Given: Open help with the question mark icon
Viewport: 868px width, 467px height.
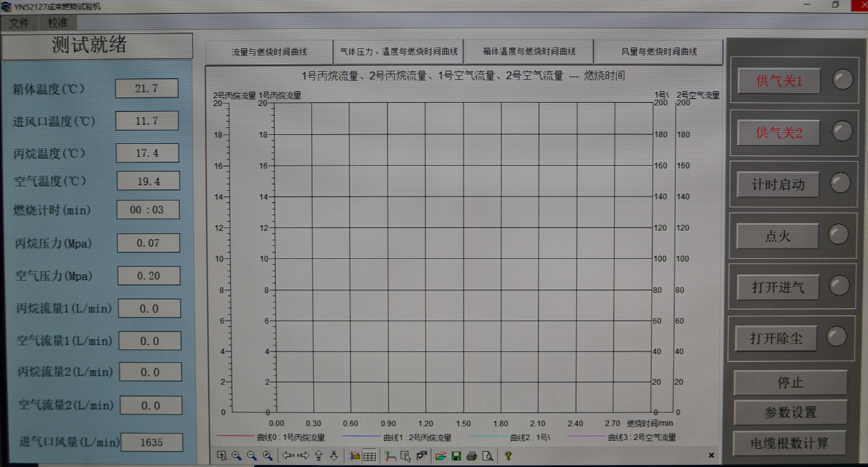Looking at the screenshot, I should 507,455.
